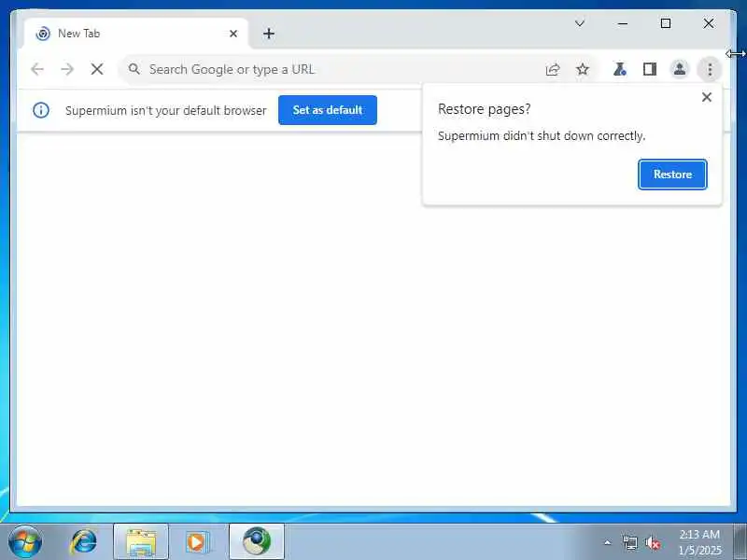The width and height of the screenshot is (747, 560).
Task: Open Windows Media Player on taskbar
Action: pyautogui.click(x=197, y=542)
